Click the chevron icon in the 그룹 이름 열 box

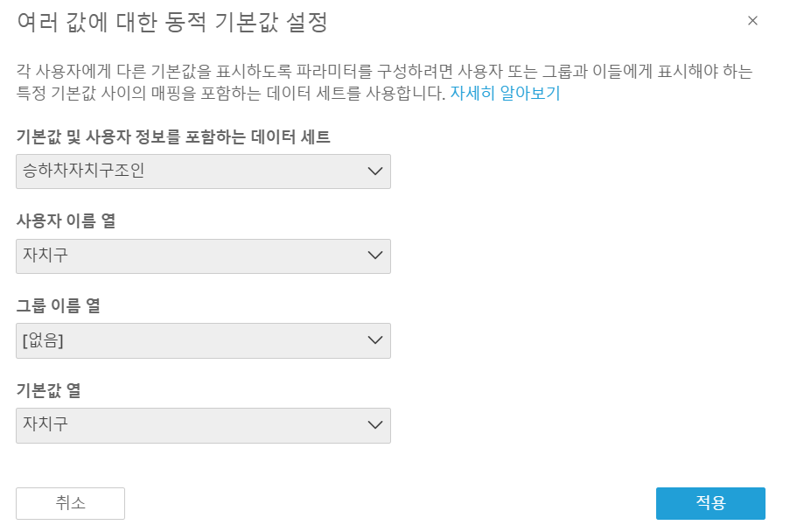pos(375,339)
